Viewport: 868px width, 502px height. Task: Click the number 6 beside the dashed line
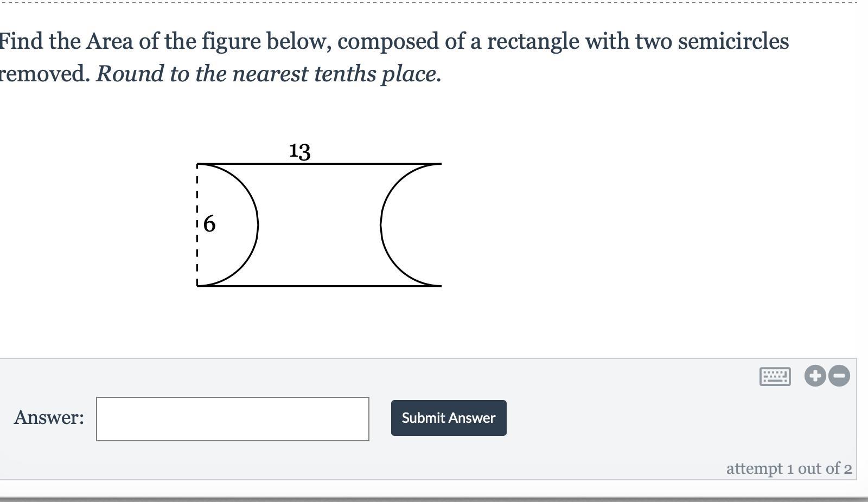click(x=209, y=223)
